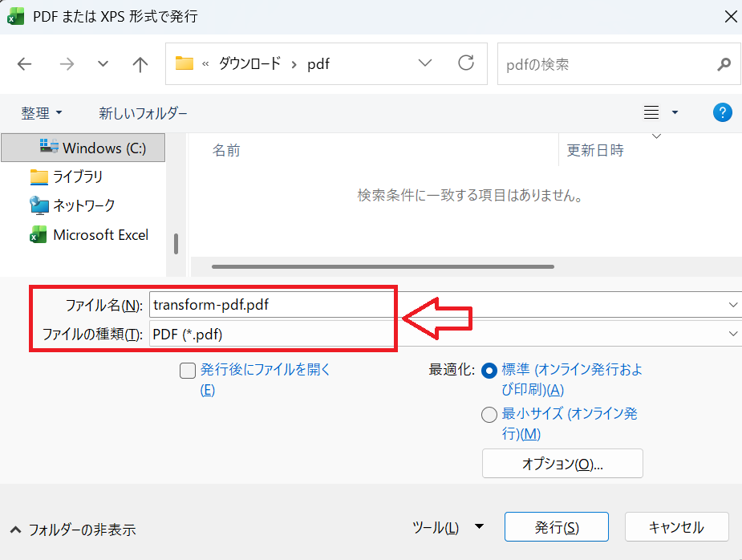This screenshot has height=560, width=742.
Task: Select Microsoft Excel in the sidebar
Action: (x=101, y=235)
